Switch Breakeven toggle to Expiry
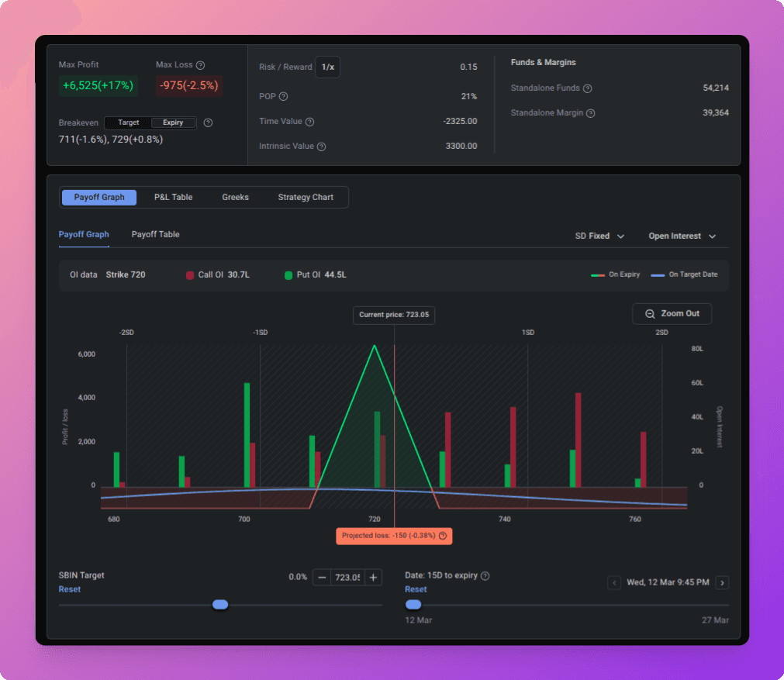The width and height of the screenshot is (784, 680). point(173,123)
